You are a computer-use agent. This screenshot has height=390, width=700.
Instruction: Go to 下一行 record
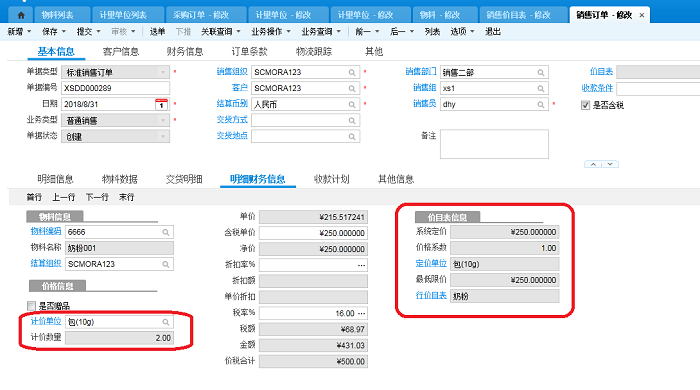pyautogui.click(x=97, y=197)
